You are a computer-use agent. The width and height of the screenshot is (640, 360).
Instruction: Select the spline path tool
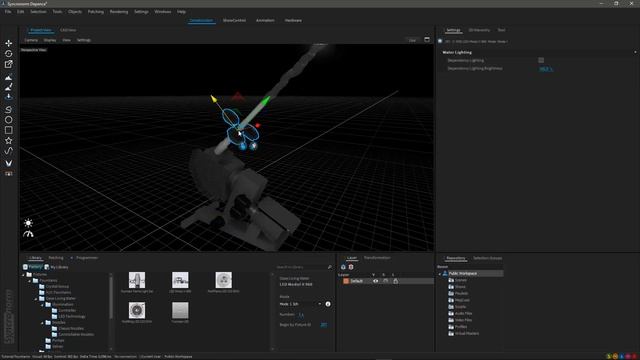coord(9,151)
